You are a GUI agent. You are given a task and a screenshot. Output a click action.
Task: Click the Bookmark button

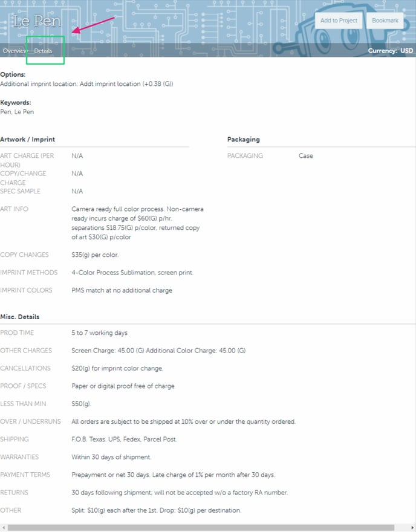pos(385,21)
